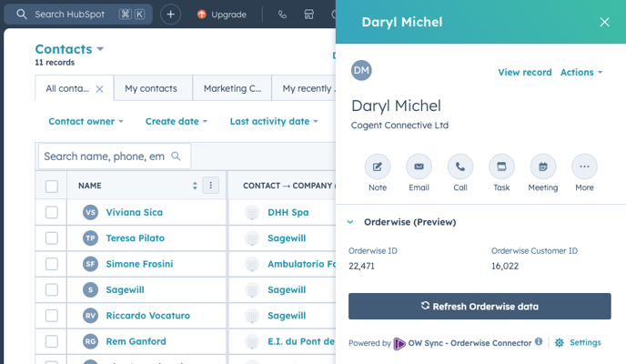
Task: Check the Rem Ganford row checkbox
Action: point(52,341)
